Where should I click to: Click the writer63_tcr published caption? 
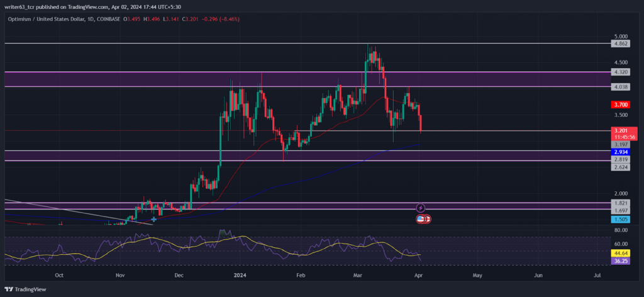(x=92, y=7)
